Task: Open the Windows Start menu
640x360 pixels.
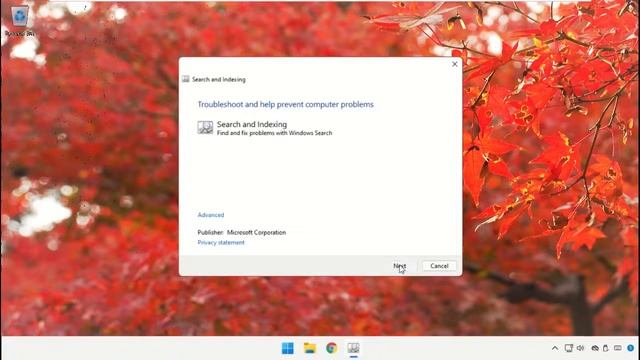Action: (x=288, y=348)
